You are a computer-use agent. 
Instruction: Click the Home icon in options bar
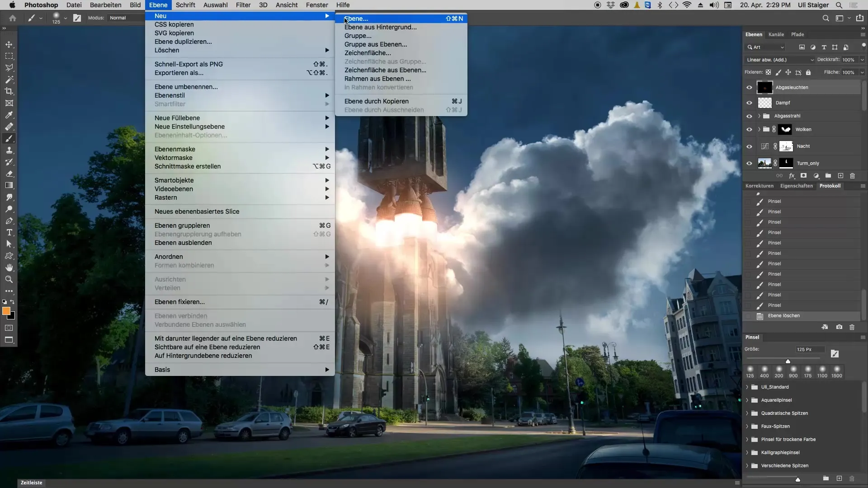click(x=13, y=18)
